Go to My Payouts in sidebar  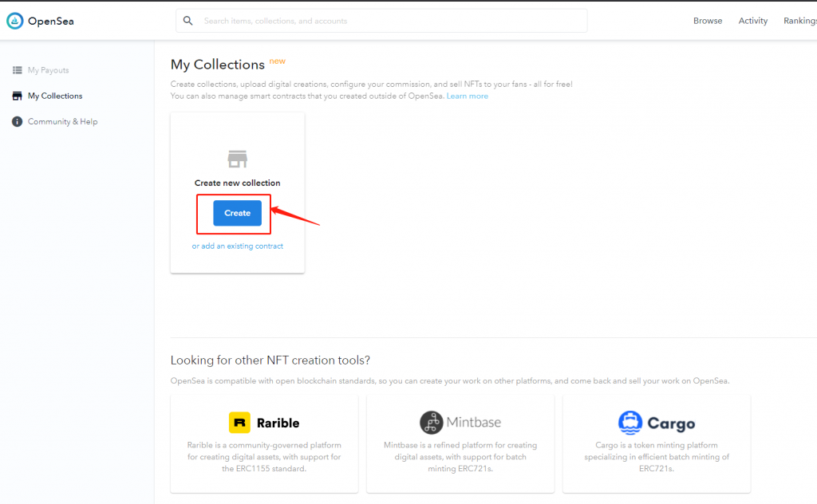pos(48,70)
